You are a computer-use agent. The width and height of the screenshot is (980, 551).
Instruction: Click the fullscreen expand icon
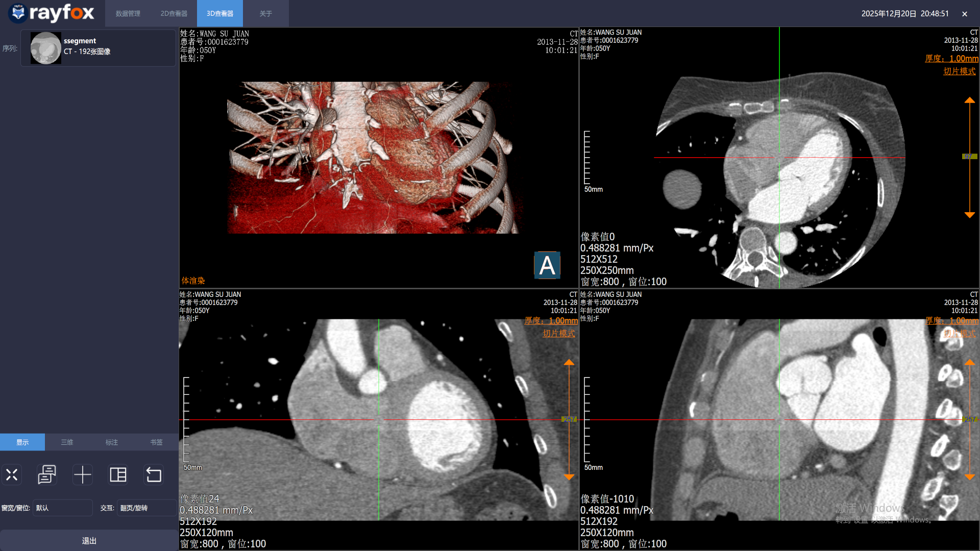click(12, 474)
